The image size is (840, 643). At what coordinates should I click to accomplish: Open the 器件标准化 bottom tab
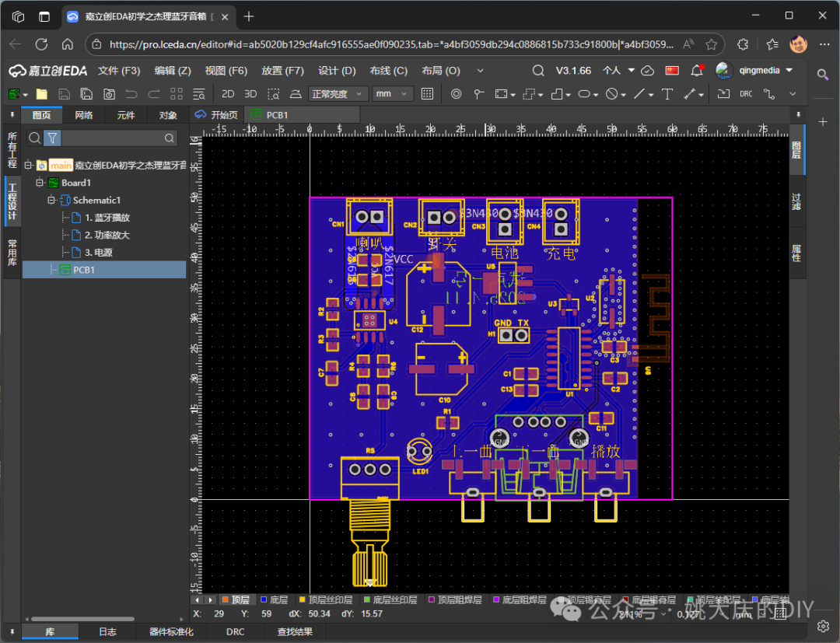tap(171, 632)
